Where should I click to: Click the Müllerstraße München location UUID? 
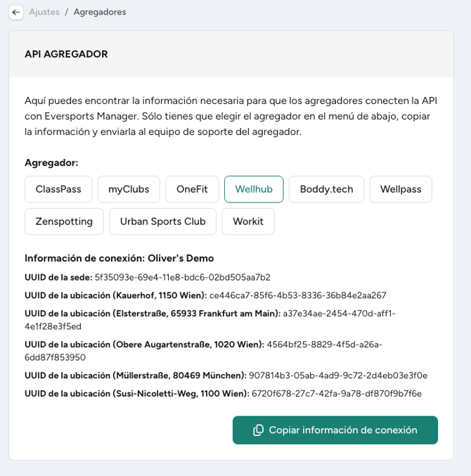tap(338, 375)
